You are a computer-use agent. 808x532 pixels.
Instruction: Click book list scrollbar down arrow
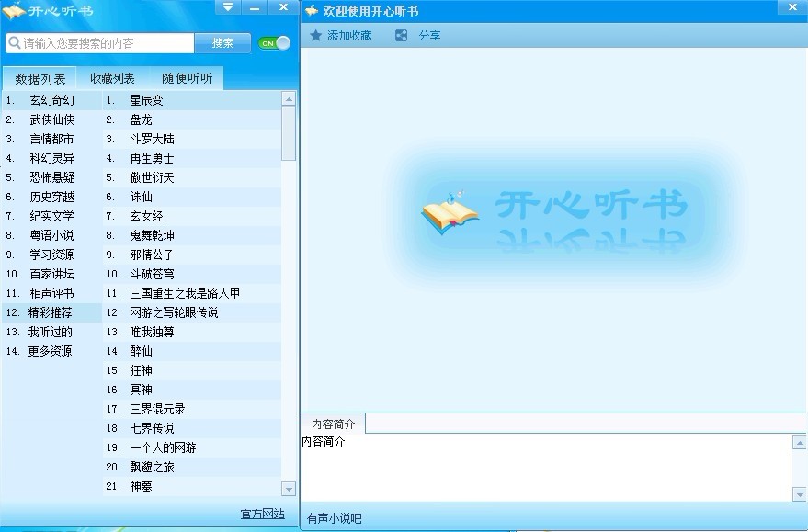coord(289,489)
